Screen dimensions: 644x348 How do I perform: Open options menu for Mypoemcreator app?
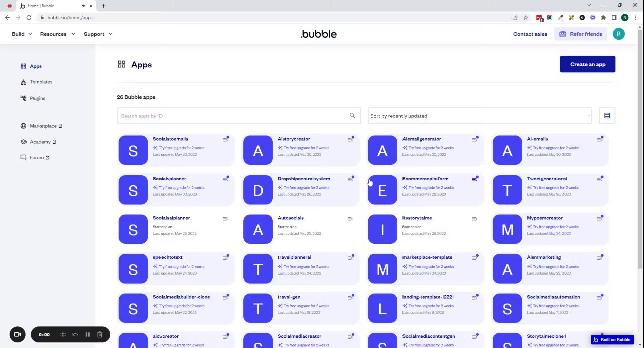(600, 219)
